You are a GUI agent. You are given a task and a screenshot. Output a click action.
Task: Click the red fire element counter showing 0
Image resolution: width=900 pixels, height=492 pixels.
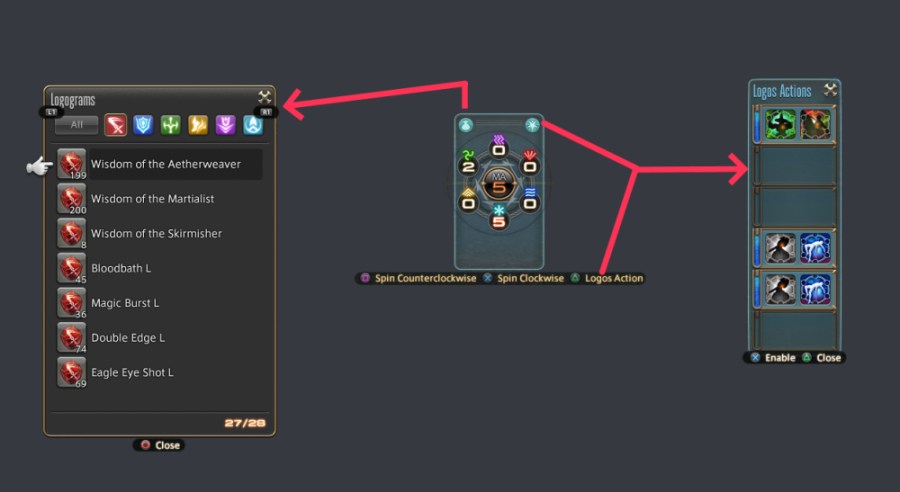click(x=530, y=164)
